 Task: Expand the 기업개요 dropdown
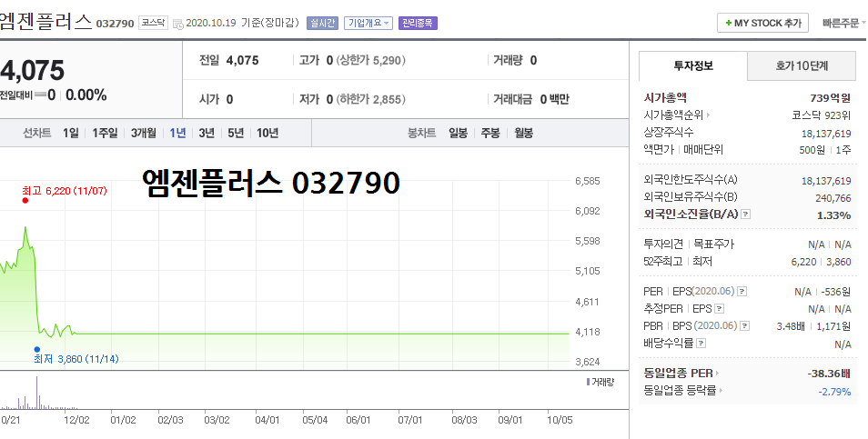(x=368, y=24)
